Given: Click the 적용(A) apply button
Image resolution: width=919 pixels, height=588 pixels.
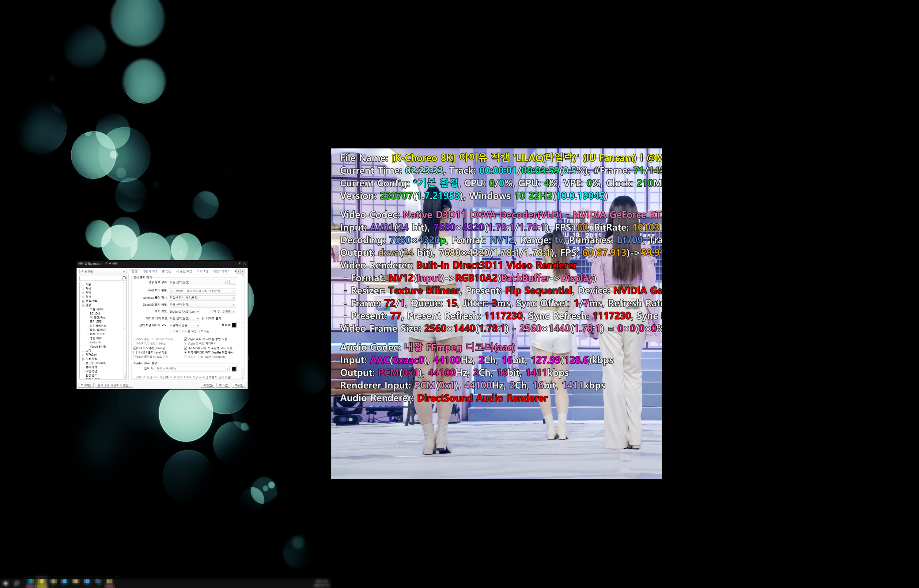Looking at the screenshot, I should tap(239, 385).
